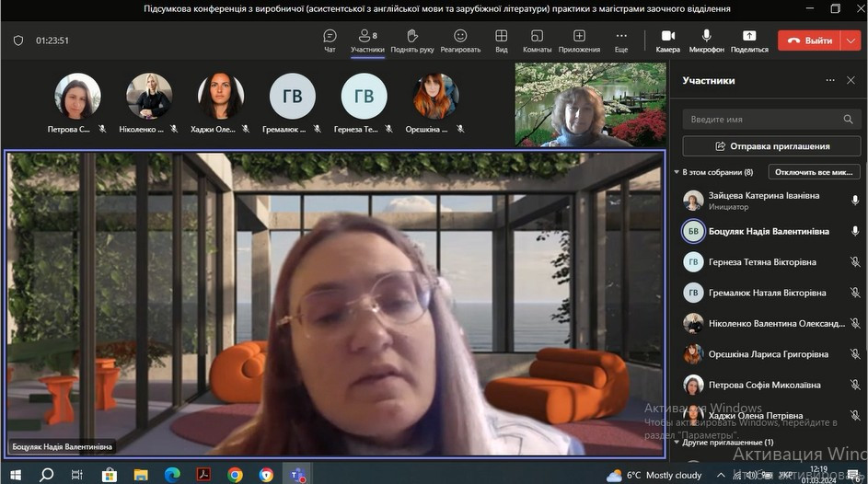Select participant Боцуляк Надія Валентинівна
The image size is (868, 484).
pos(770,231)
